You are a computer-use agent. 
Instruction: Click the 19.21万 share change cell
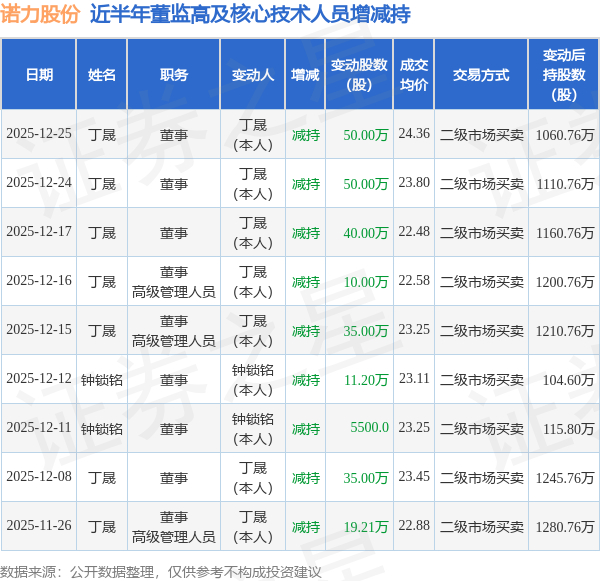[366, 527]
